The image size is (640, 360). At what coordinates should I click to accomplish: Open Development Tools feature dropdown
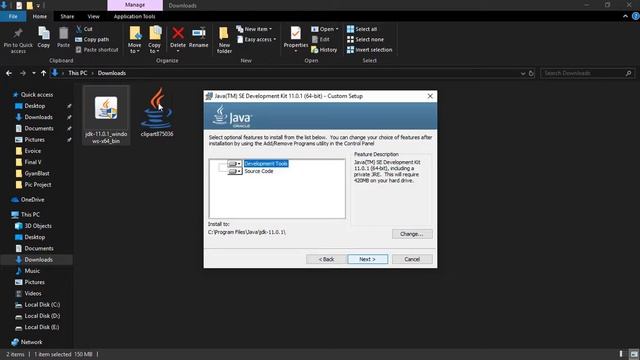[235, 164]
